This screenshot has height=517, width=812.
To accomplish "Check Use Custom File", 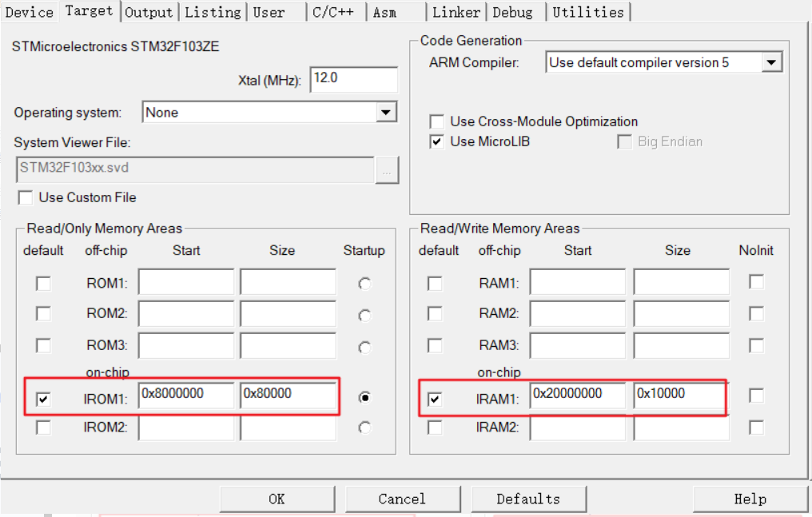I will tap(25, 197).
